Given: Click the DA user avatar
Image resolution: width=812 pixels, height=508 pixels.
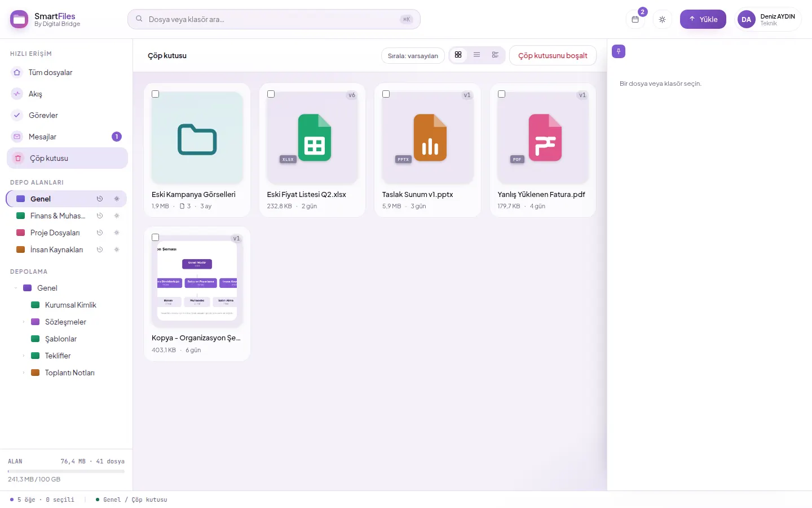Looking at the screenshot, I should pyautogui.click(x=747, y=19).
